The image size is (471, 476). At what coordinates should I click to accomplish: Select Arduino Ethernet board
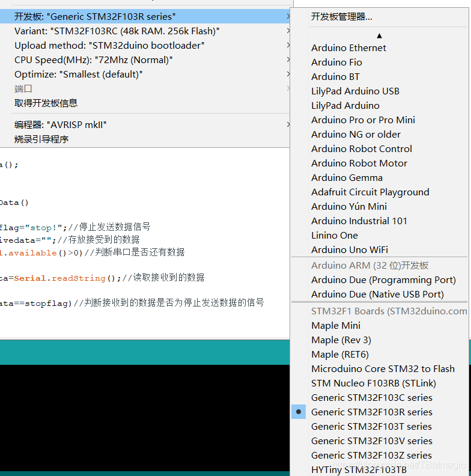[379, 48]
